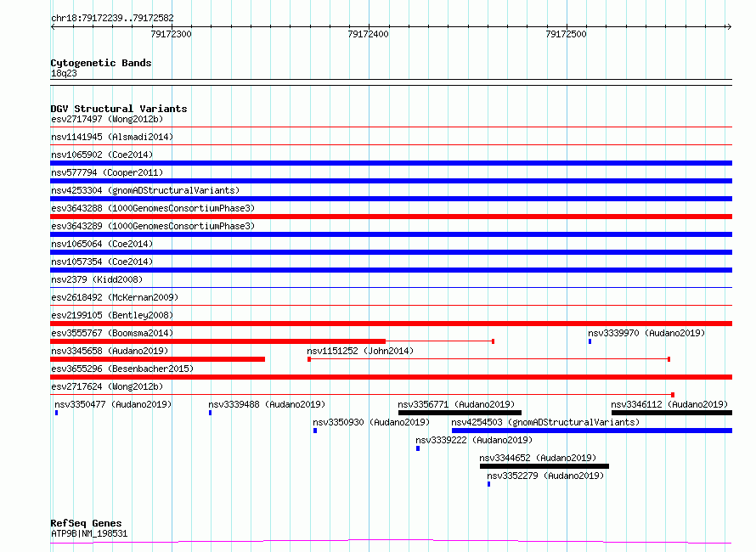This screenshot has height=552, width=756.
Task: Open nsv3339970 (Audano2019) label
Action: click(x=646, y=333)
